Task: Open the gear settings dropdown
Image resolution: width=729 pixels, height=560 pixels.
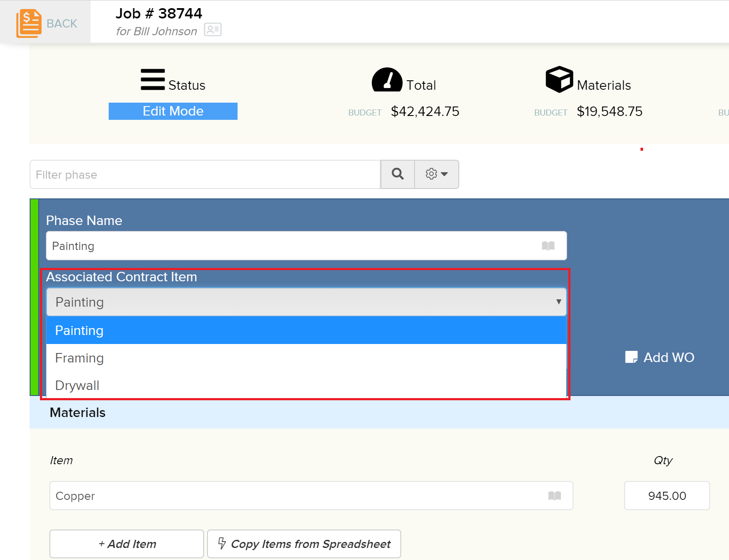Action: (436, 174)
